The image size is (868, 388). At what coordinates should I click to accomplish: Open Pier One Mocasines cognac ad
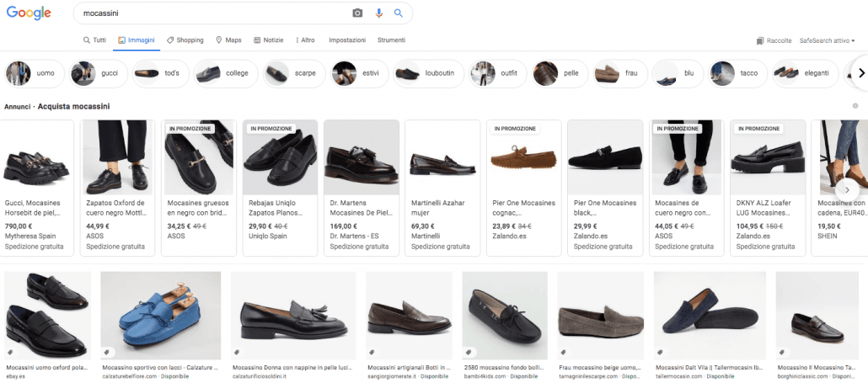tap(523, 188)
